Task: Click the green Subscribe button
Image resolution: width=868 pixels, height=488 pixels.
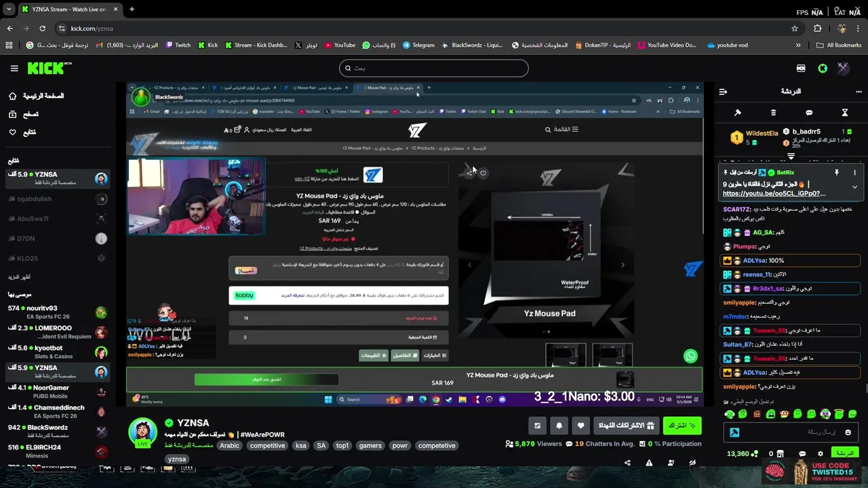Action: point(682,426)
